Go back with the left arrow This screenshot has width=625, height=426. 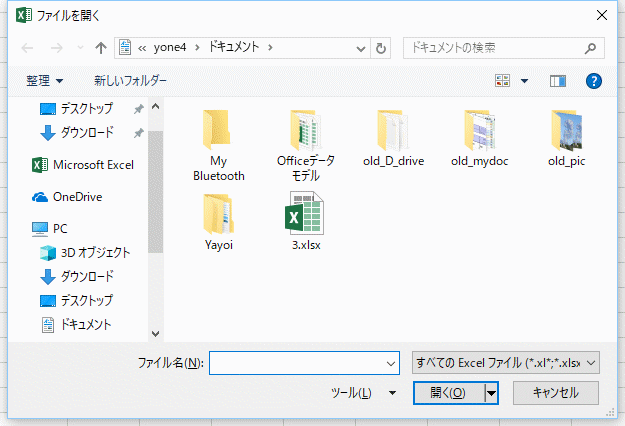tap(27, 48)
